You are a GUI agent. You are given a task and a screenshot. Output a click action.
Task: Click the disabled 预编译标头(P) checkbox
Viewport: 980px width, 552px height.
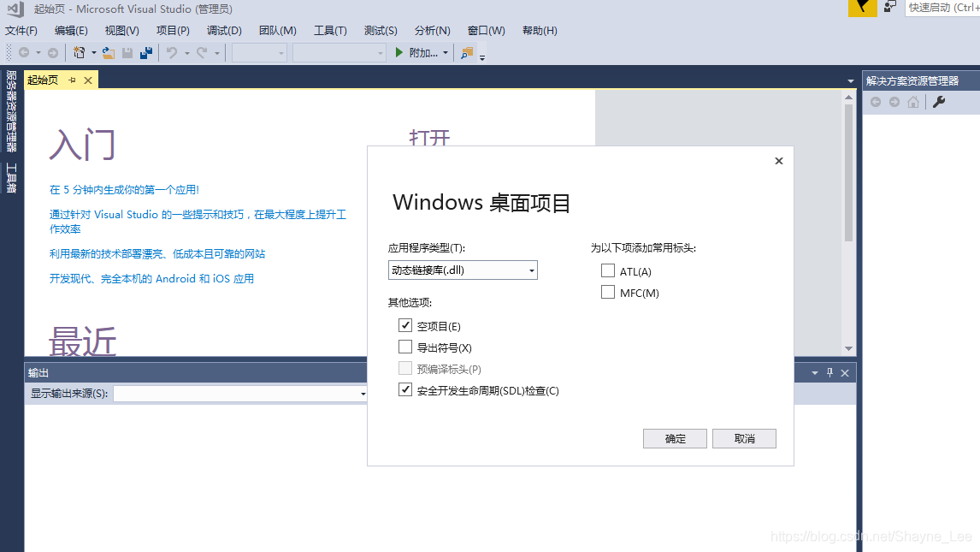coord(405,368)
